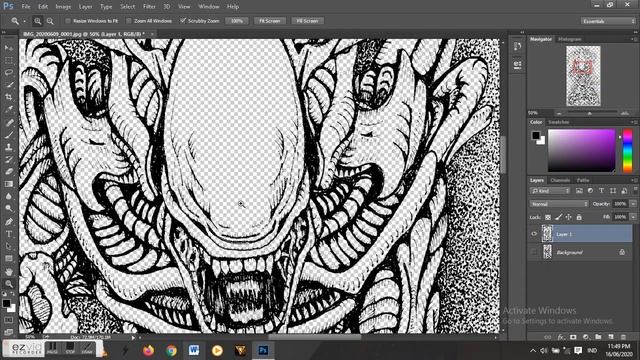This screenshot has height=360, width=640.
Task: Select the Lasso tool
Action: tap(9, 73)
